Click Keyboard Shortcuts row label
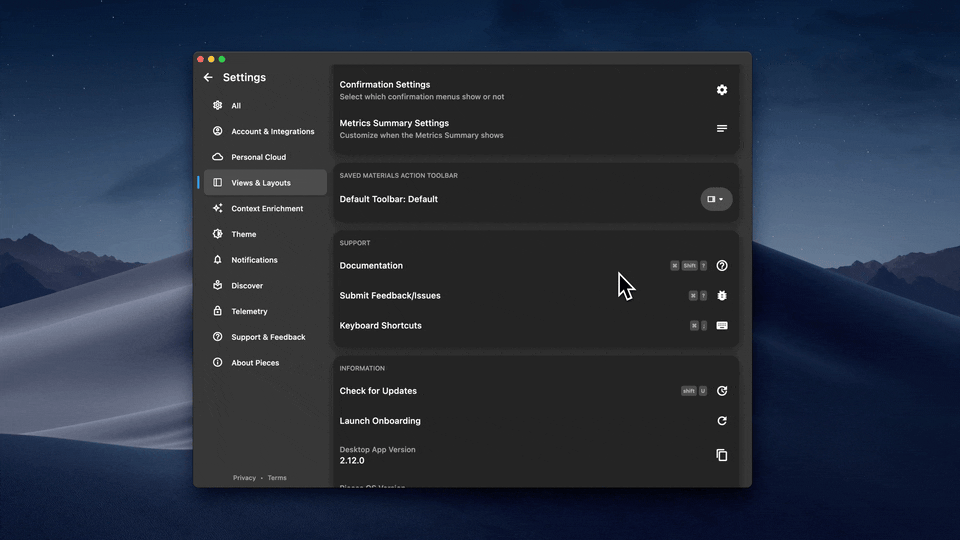 (380, 326)
